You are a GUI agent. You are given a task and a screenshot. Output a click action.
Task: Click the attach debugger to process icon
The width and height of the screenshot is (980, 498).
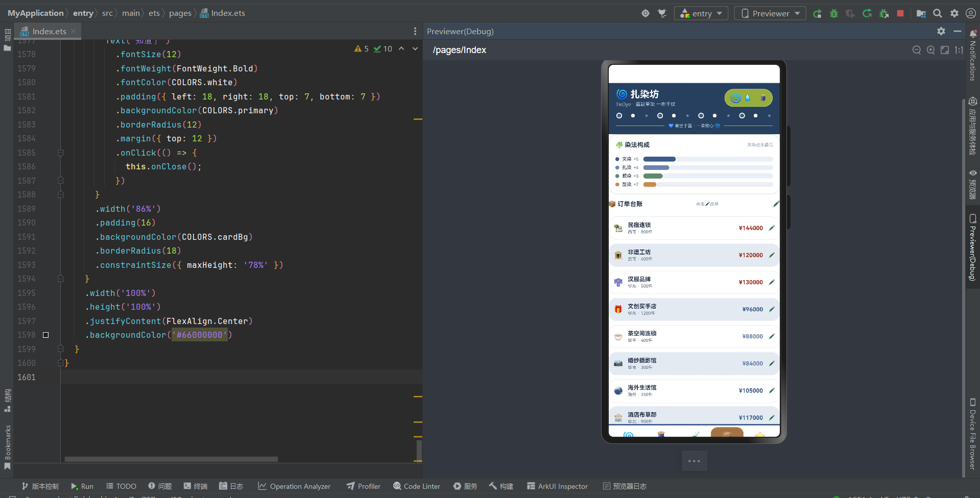[x=884, y=13]
